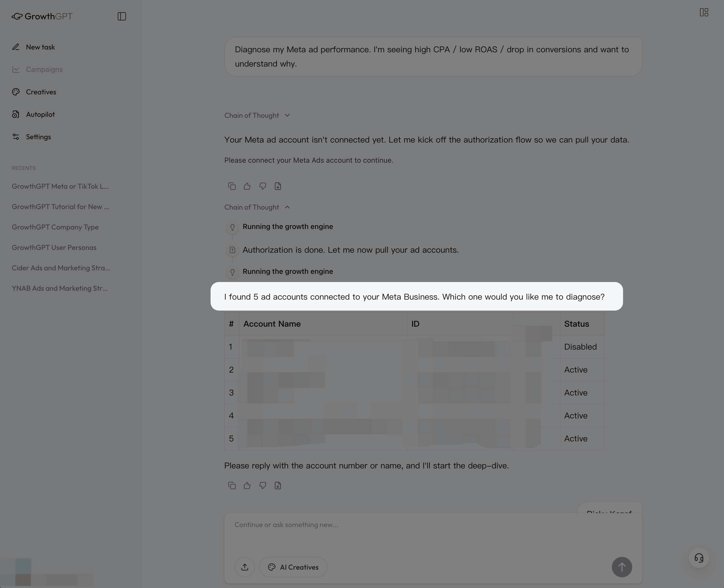The width and height of the screenshot is (724, 588).
Task: Click the Active status in row 4
Action: (576, 416)
